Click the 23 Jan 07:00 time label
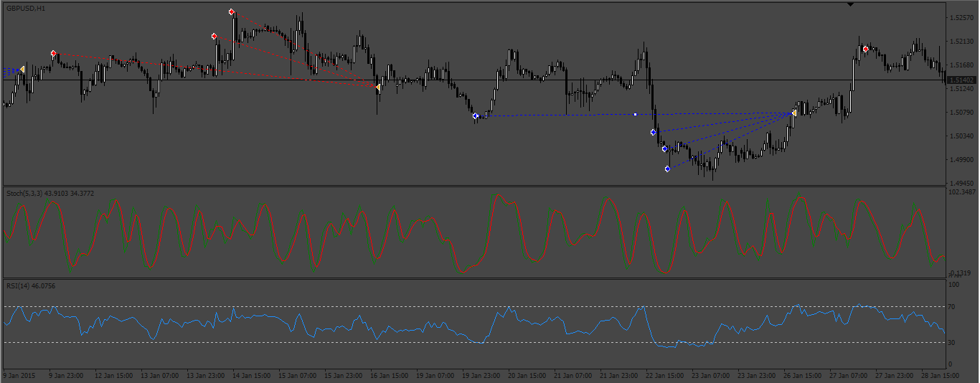980x383 pixels. click(x=711, y=375)
